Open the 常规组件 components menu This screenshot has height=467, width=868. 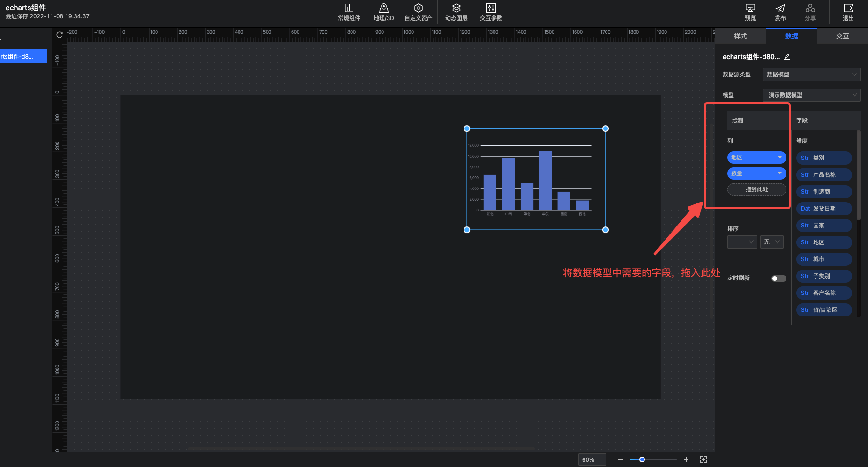[x=349, y=12]
